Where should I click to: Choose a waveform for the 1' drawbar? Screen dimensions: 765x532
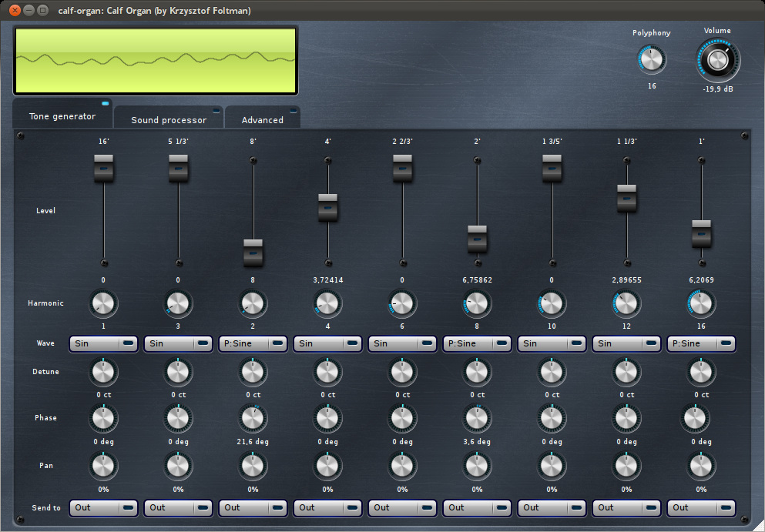click(701, 343)
